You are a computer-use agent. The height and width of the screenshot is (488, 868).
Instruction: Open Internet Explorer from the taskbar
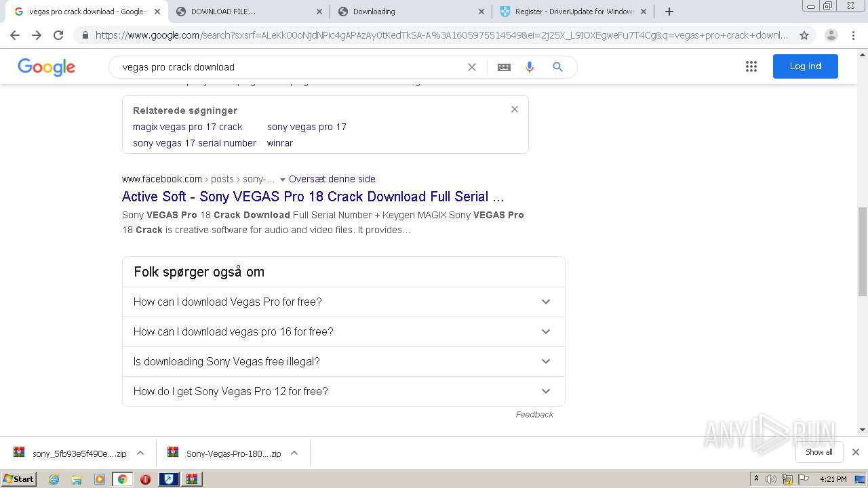click(54, 479)
